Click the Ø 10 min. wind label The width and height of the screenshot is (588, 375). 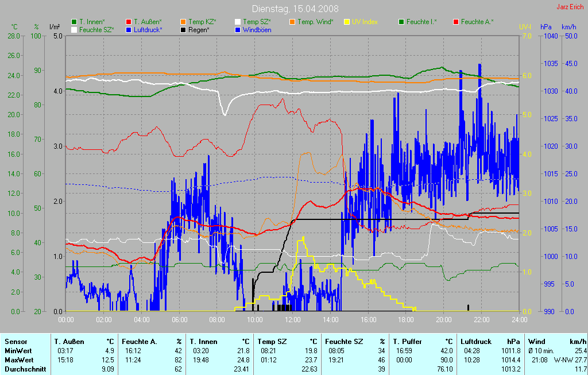click(x=541, y=351)
